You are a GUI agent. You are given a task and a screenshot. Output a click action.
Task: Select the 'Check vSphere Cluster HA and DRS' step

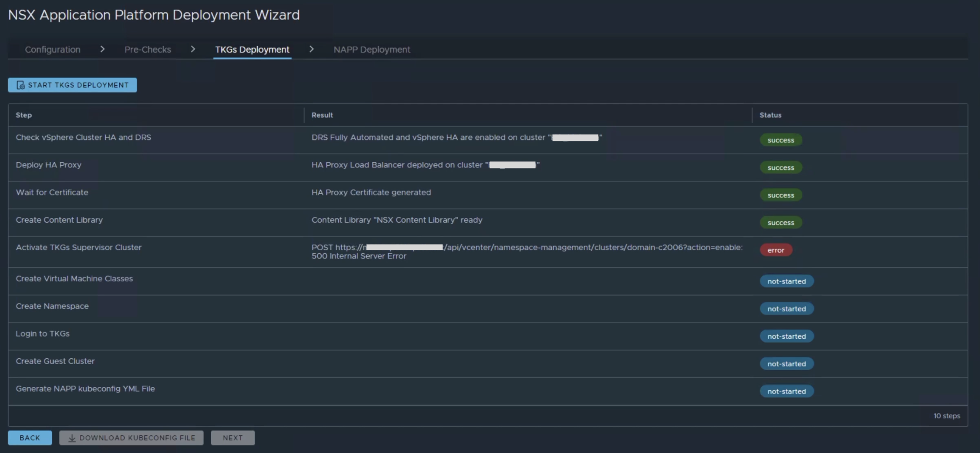(x=83, y=138)
